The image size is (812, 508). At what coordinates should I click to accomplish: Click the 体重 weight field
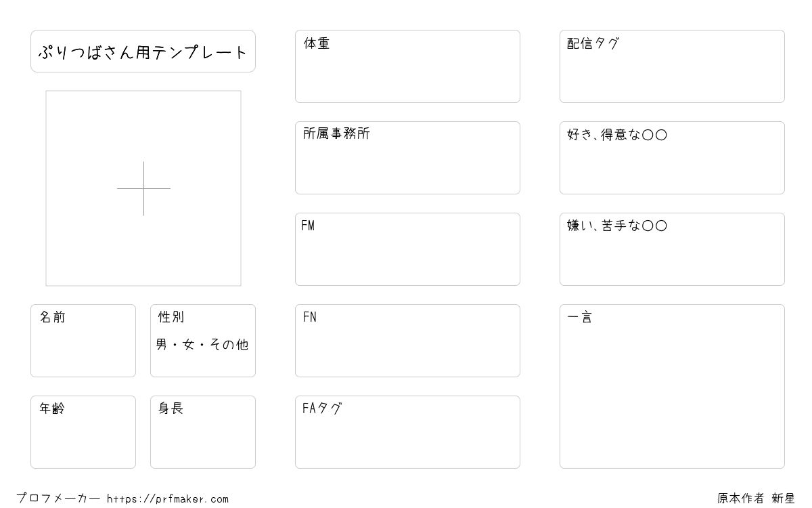[407, 66]
